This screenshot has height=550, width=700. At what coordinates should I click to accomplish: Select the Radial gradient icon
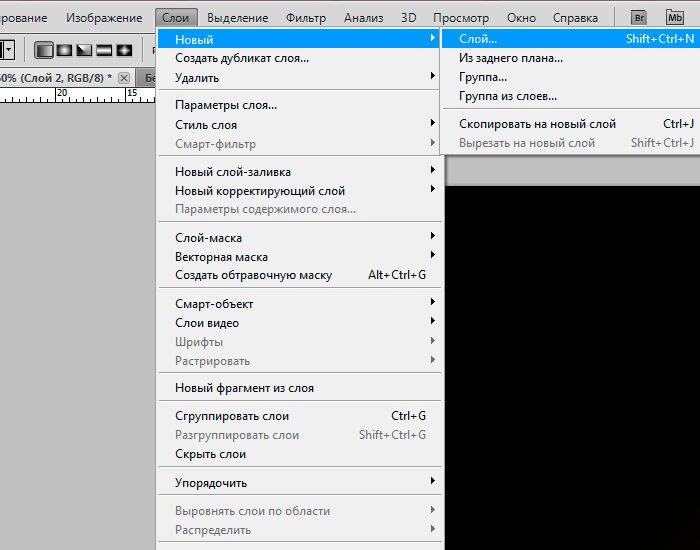(x=64, y=50)
